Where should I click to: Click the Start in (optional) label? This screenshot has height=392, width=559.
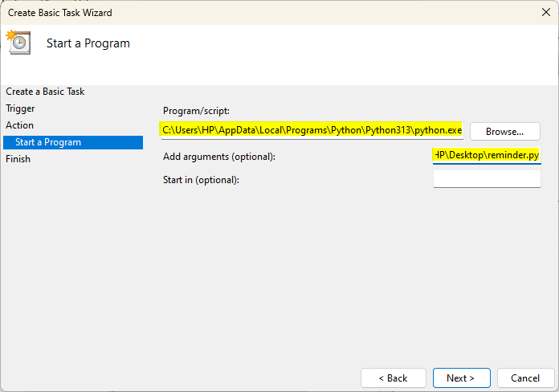coord(201,179)
